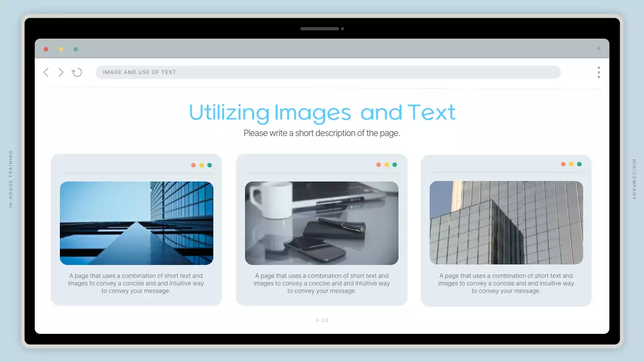The image size is (644, 362).
Task: Select the gray grid building image
Action: pyautogui.click(x=506, y=223)
